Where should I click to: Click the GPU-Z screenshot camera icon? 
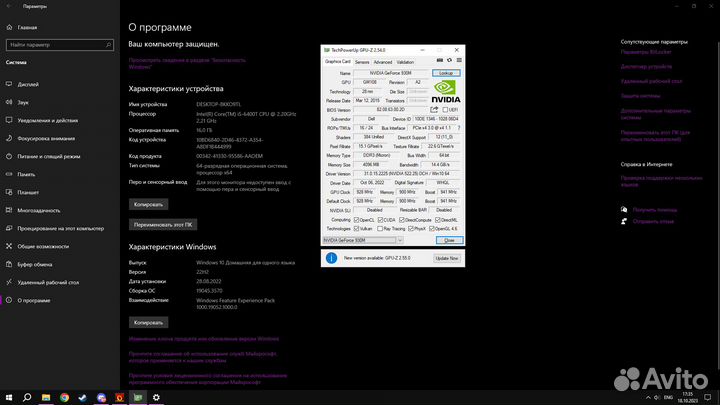pyautogui.click(x=439, y=61)
